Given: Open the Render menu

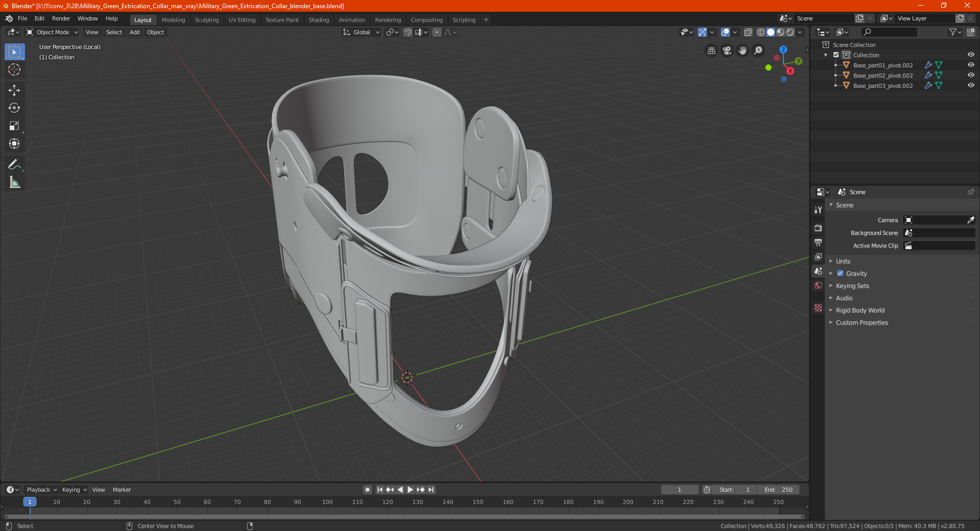Looking at the screenshot, I should [x=61, y=18].
